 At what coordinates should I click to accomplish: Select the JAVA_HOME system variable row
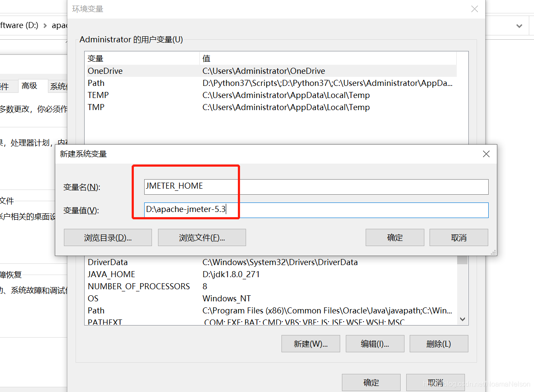(271, 274)
